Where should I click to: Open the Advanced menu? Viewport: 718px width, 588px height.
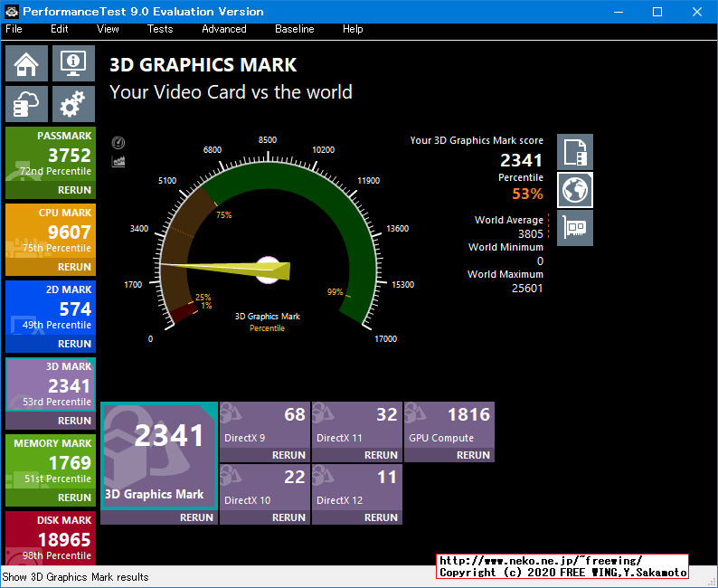coord(223,29)
